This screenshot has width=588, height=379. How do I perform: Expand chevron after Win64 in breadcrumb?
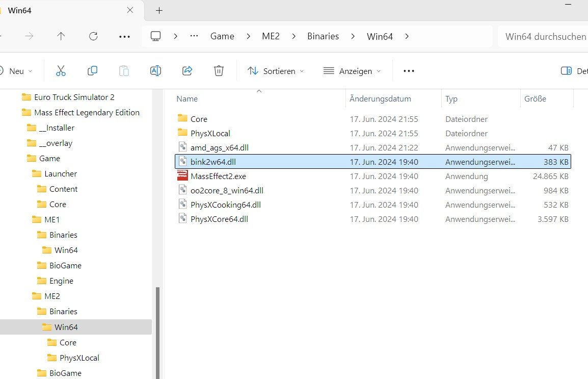(407, 36)
